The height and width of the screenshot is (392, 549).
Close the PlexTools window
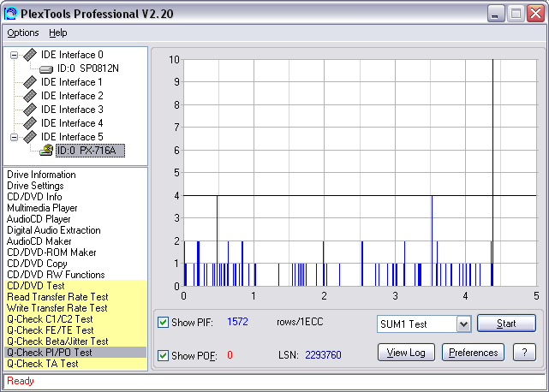point(535,14)
